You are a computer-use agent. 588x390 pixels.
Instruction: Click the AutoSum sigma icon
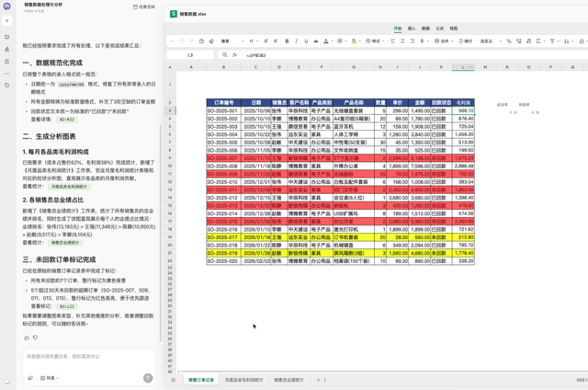coord(538,40)
